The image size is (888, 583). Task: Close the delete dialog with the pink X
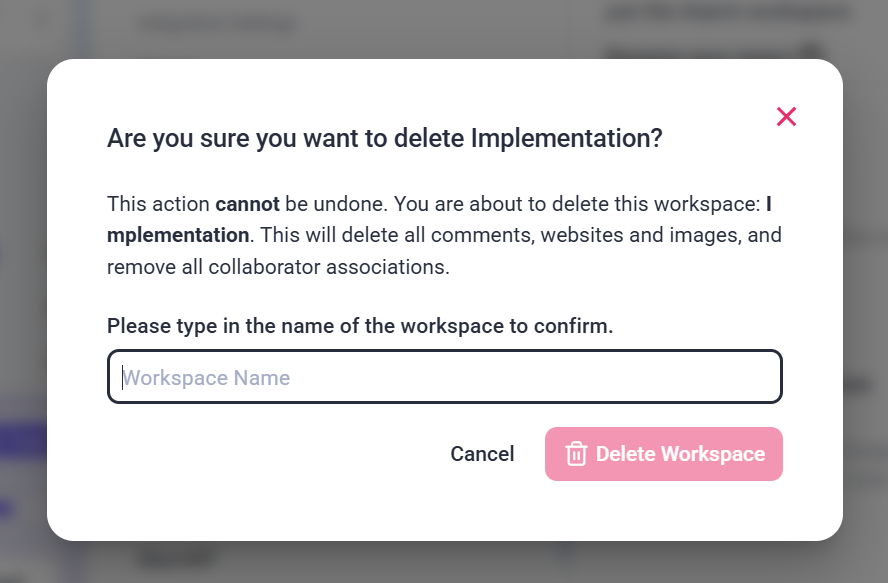(x=786, y=117)
